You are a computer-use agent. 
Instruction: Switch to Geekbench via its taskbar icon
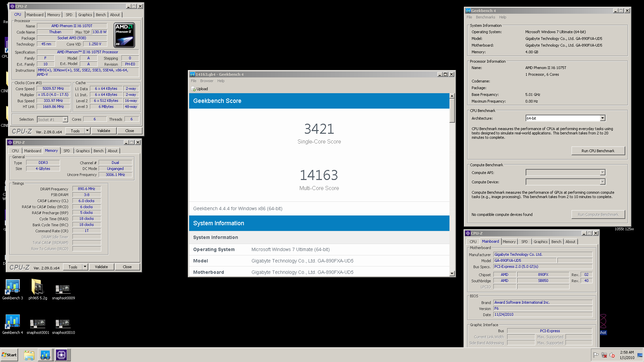[45, 355]
